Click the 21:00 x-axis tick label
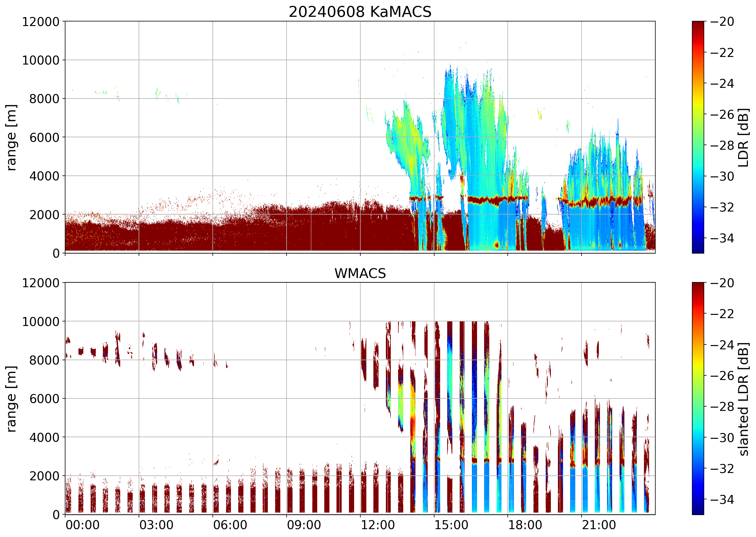 coord(599,525)
